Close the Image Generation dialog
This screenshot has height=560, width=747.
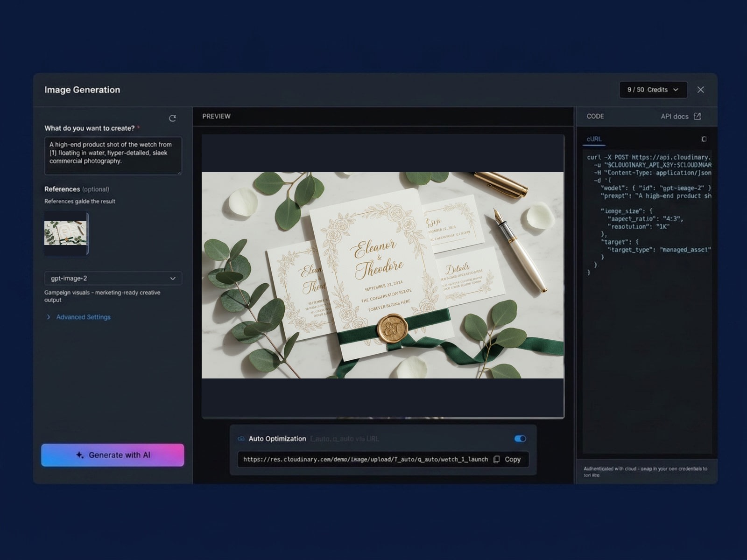coord(700,90)
